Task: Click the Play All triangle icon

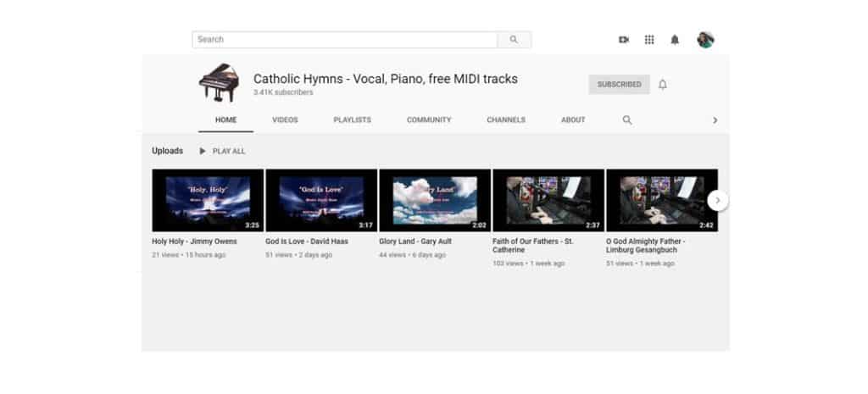Action: coord(203,151)
